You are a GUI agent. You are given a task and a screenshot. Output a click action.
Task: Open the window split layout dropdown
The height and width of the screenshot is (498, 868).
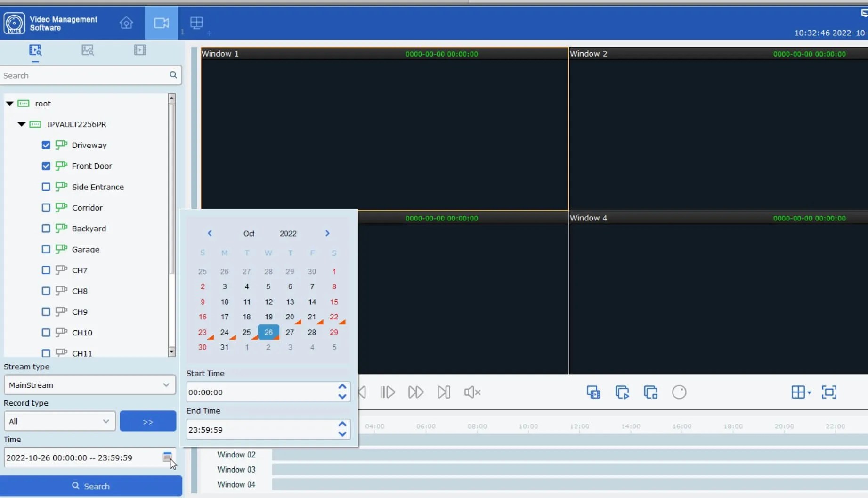801,392
